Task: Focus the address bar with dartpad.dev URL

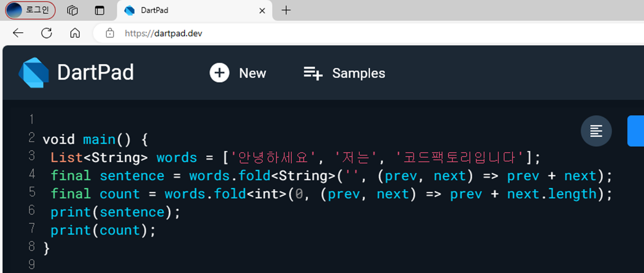Action: pos(370,34)
